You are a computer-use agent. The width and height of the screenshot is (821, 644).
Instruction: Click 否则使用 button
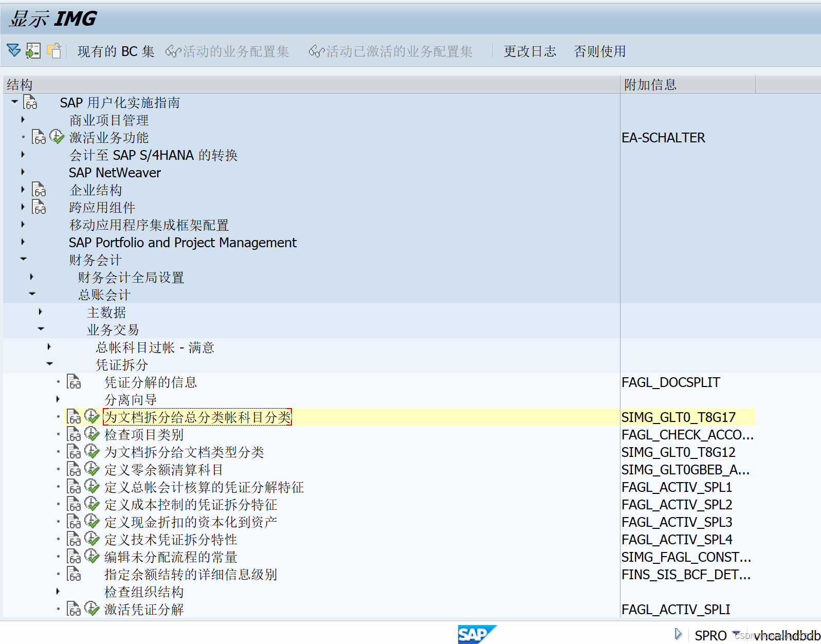599,51
